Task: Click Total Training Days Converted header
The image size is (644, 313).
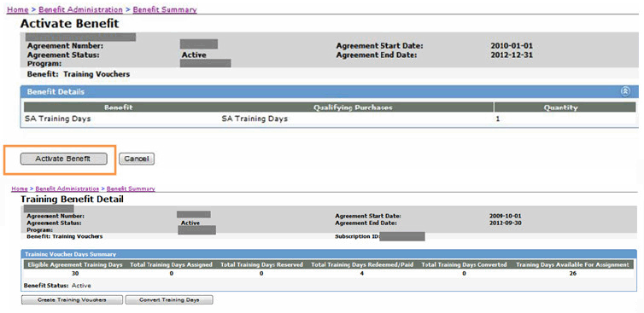Action: click(x=464, y=265)
